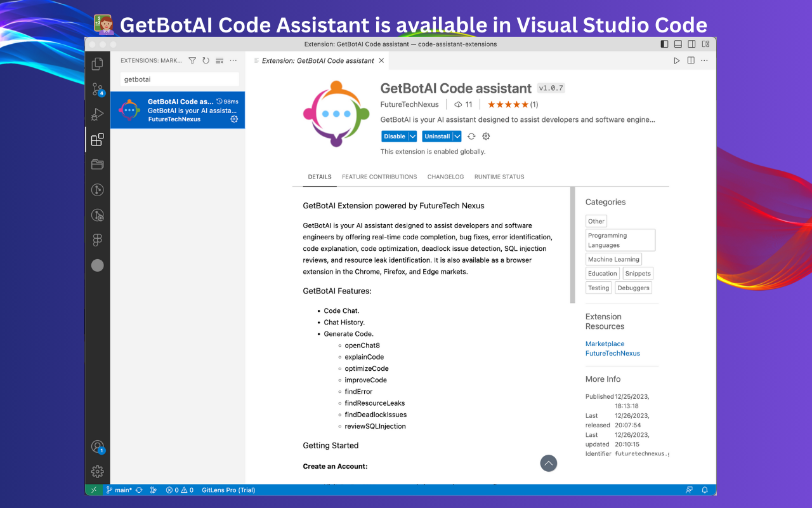
Task: Open the Changelog tab
Action: point(445,177)
